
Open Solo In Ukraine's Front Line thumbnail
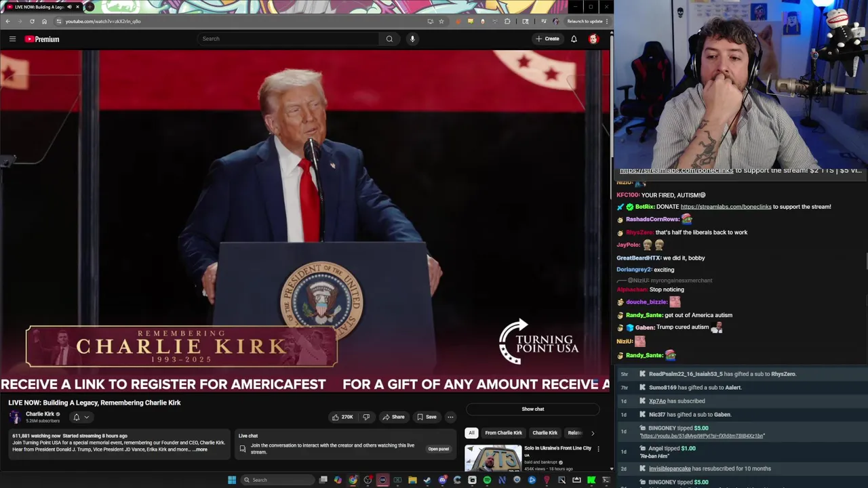pyautogui.click(x=493, y=458)
